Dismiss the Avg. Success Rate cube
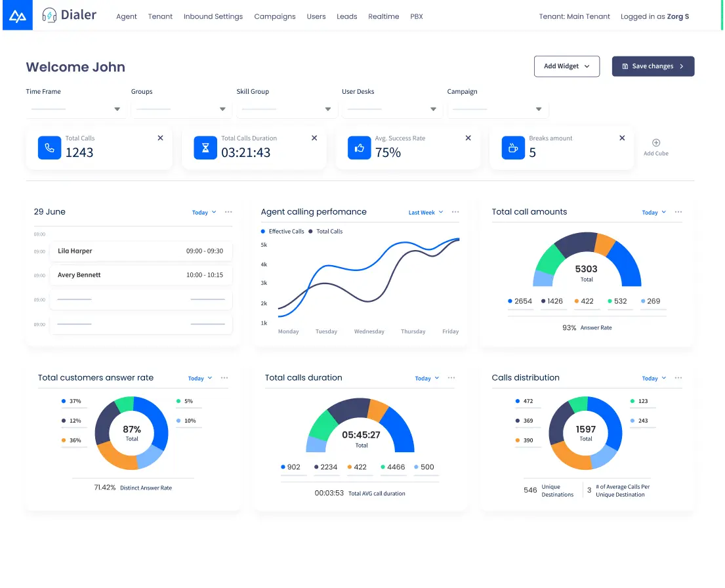The height and width of the screenshot is (588, 725). pos(468,138)
